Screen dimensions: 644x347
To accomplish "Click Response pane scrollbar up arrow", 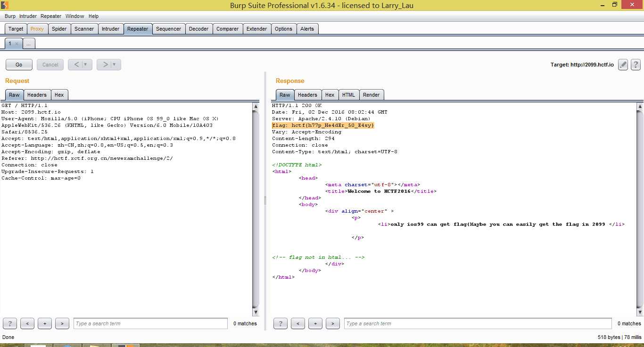I will 639,107.
